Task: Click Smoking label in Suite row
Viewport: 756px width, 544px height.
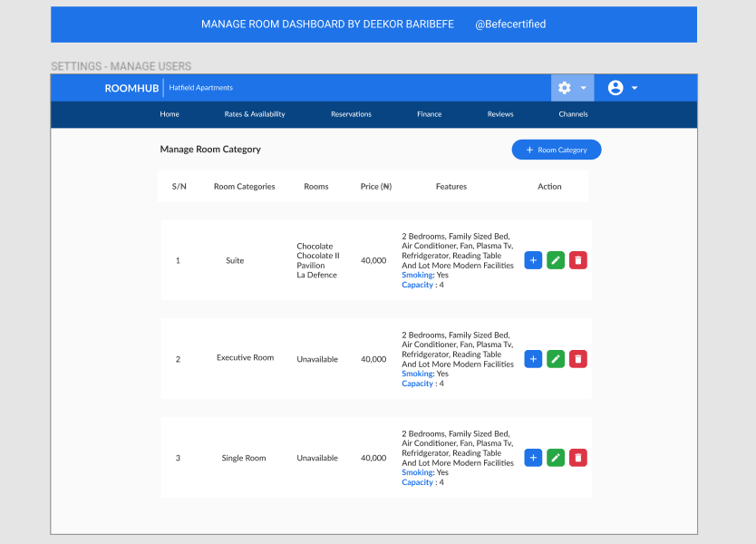Action: (417, 275)
